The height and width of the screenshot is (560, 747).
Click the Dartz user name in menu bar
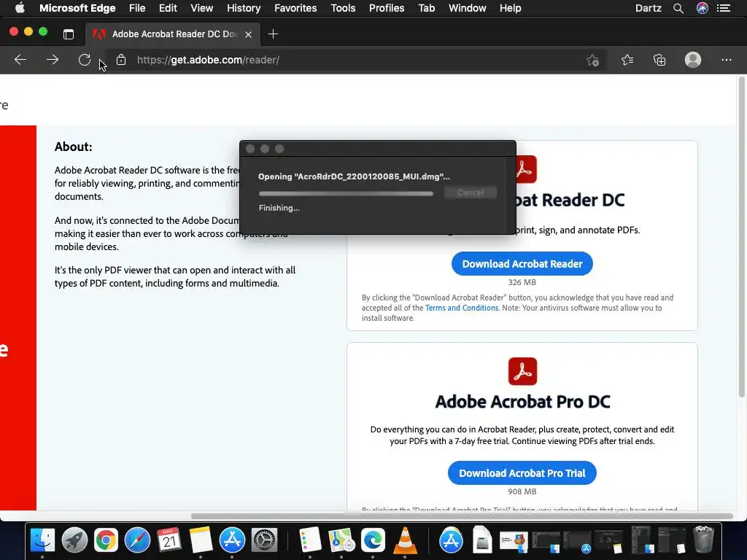click(649, 8)
